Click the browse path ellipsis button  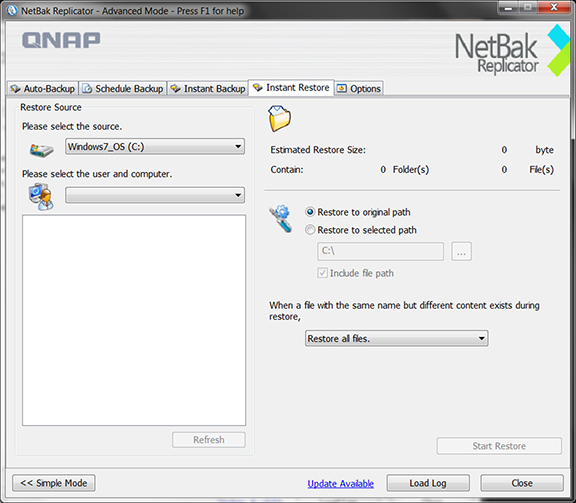[x=461, y=251]
